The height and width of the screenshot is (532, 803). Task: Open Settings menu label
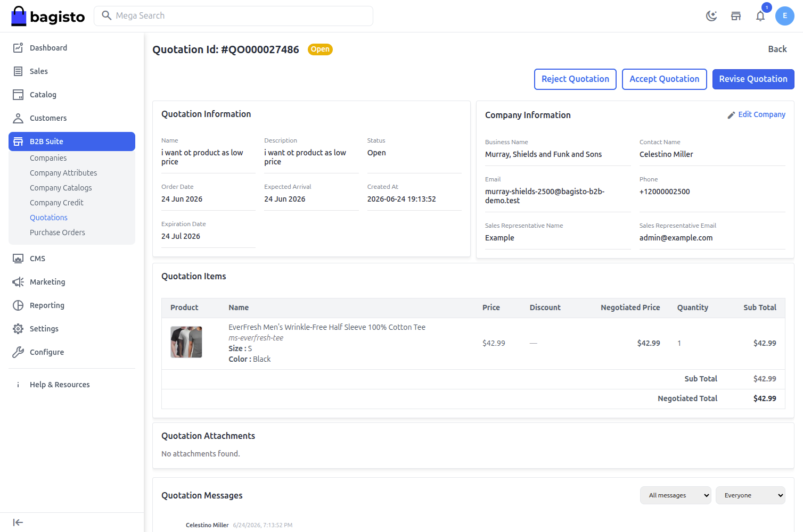[44, 329]
